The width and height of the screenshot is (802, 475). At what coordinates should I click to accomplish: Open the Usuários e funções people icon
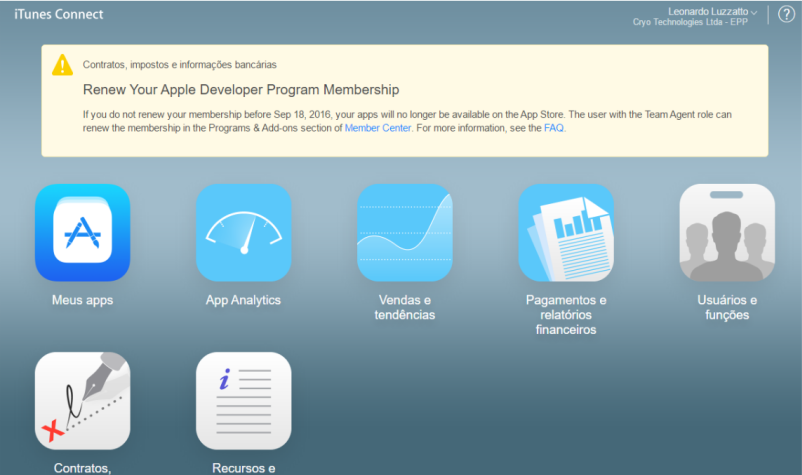point(727,232)
